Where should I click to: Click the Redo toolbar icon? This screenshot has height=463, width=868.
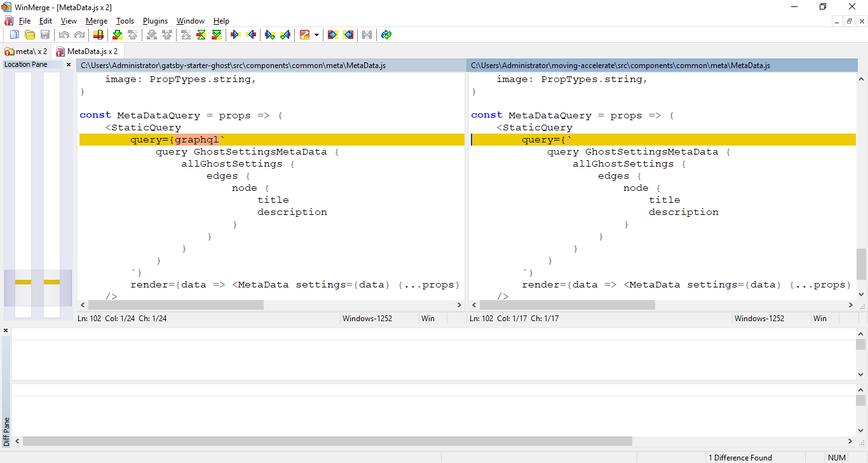click(79, 34)
